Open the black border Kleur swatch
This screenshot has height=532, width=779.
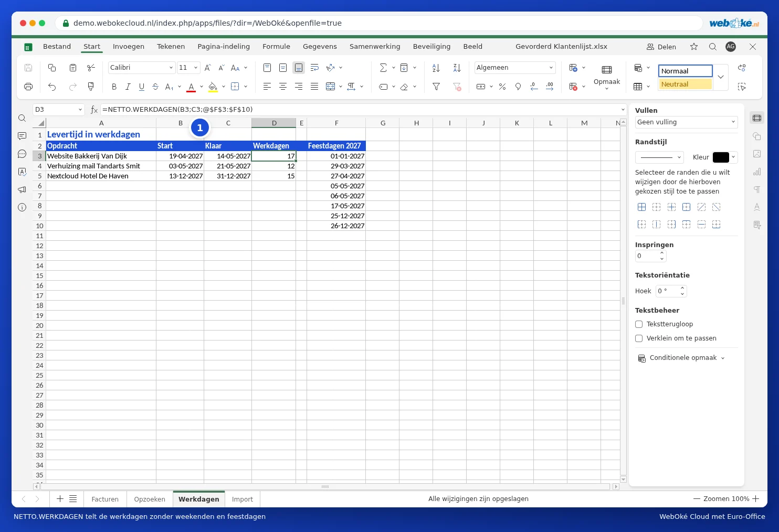tap(721, 157)
